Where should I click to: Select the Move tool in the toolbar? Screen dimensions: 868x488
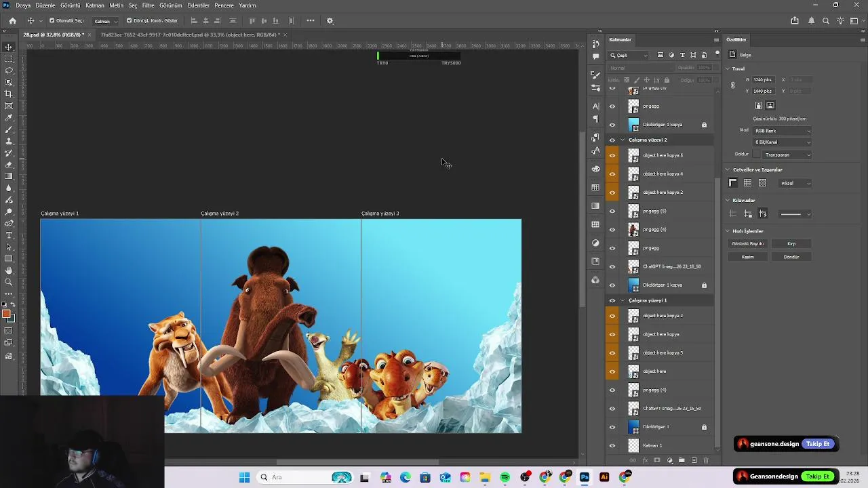(9, 47)
